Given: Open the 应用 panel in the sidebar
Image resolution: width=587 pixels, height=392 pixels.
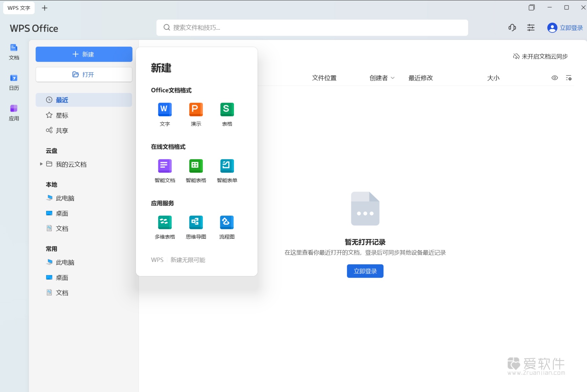Looking at the screenshot, I should pyautogui.click(x=14, y=112).
